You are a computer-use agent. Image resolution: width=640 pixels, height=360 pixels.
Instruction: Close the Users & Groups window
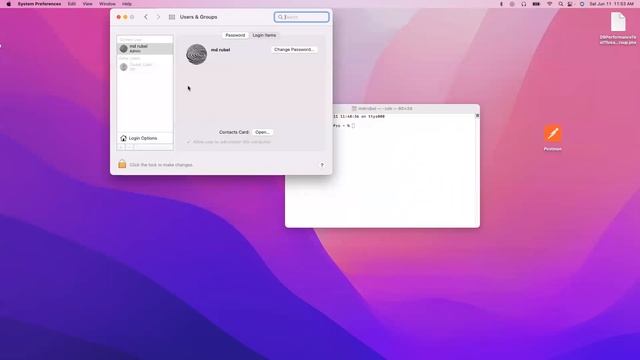coord(119,17)
